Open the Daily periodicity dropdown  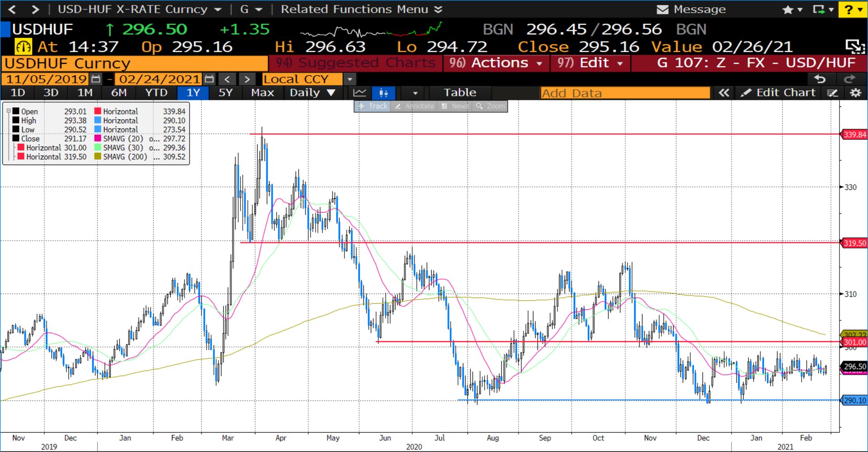(x=313, y=93)
